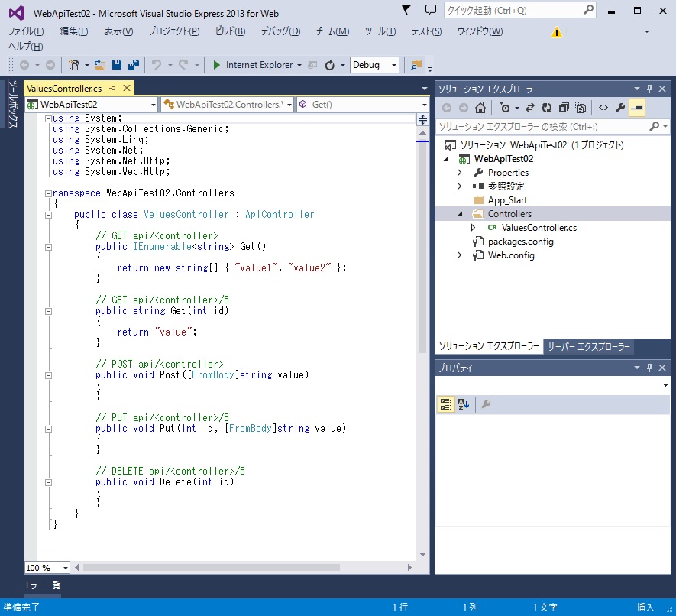This screenshot has height=616, width=676.
Task: Toggle auto-hide pin on the Properties panel
Action: click(x=649, y=368)
